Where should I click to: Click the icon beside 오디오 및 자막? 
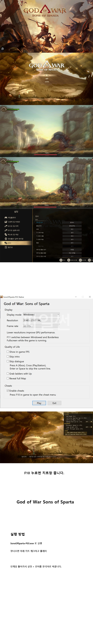click(6, 226)
